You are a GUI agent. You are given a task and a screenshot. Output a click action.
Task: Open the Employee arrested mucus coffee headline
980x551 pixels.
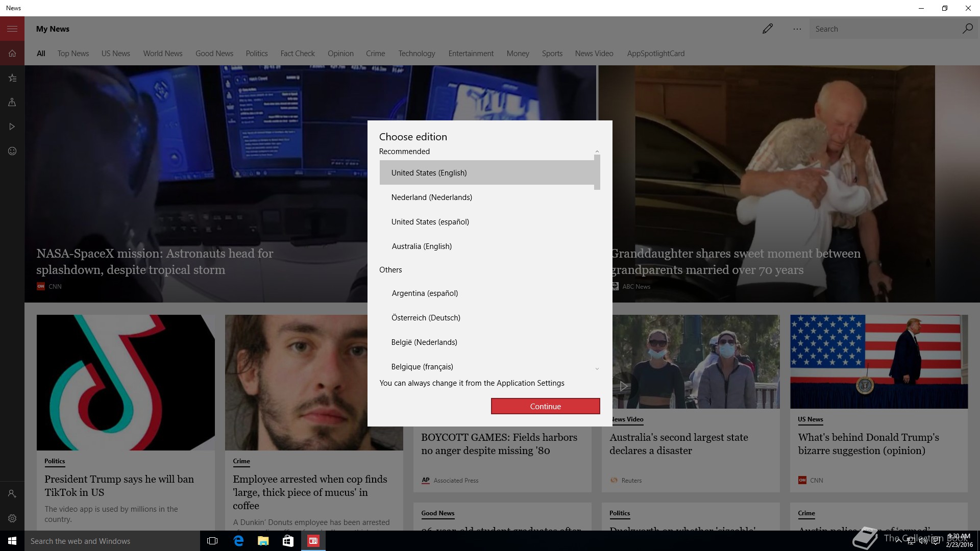pyautogui.click(x=310, y=492)
